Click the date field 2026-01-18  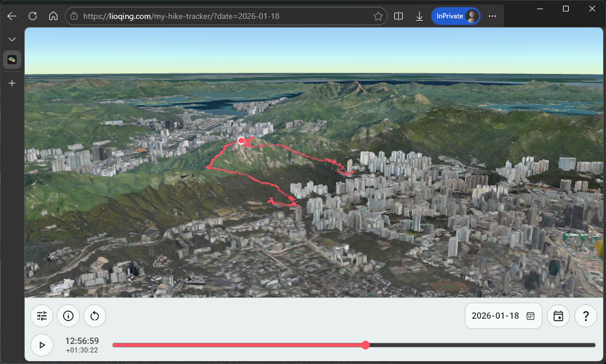point(495,316)
